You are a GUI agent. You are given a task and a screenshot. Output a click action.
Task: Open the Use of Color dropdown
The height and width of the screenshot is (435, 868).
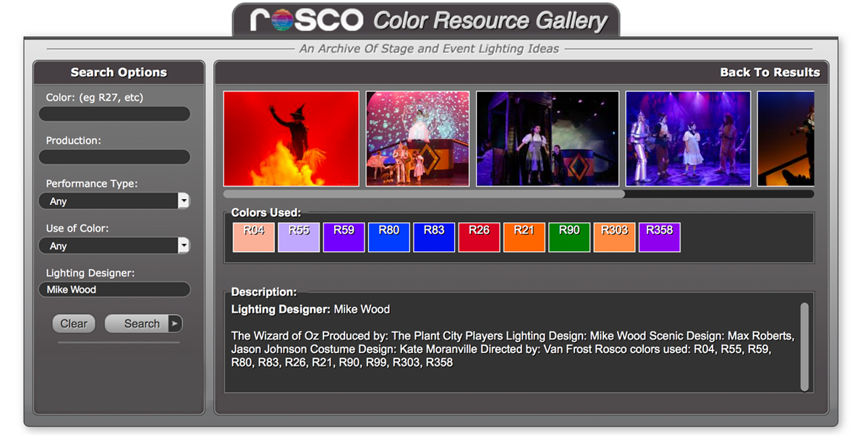tap(114, 246)
